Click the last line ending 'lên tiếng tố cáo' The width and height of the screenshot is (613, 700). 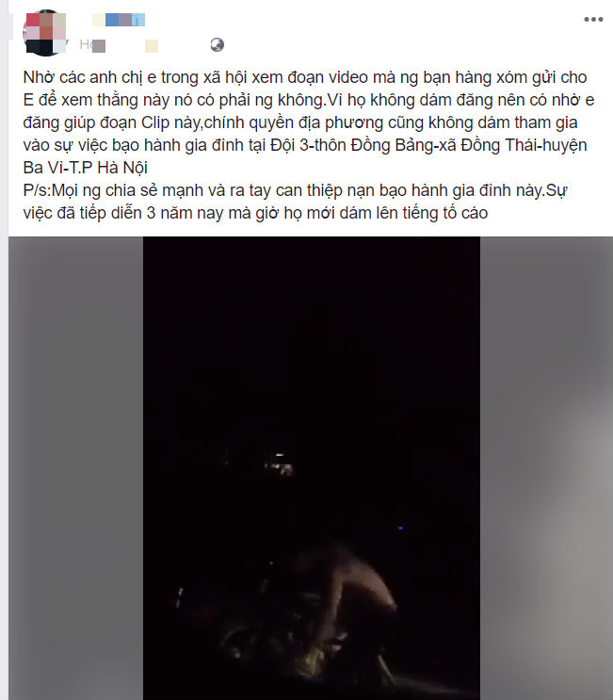coord(255,213)
